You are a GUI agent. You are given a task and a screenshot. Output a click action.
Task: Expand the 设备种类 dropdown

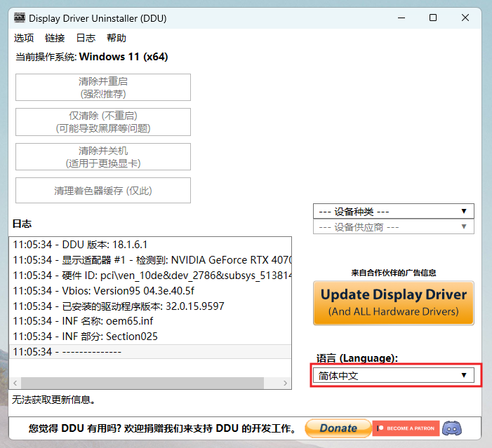pos(394,211)
